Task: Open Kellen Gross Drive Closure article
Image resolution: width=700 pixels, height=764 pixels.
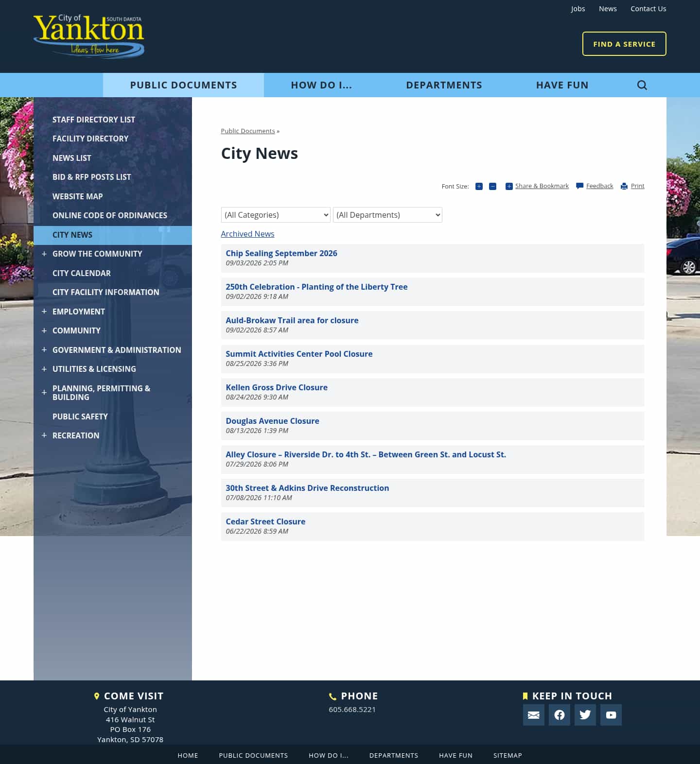Action: click(x=277, y=387)
